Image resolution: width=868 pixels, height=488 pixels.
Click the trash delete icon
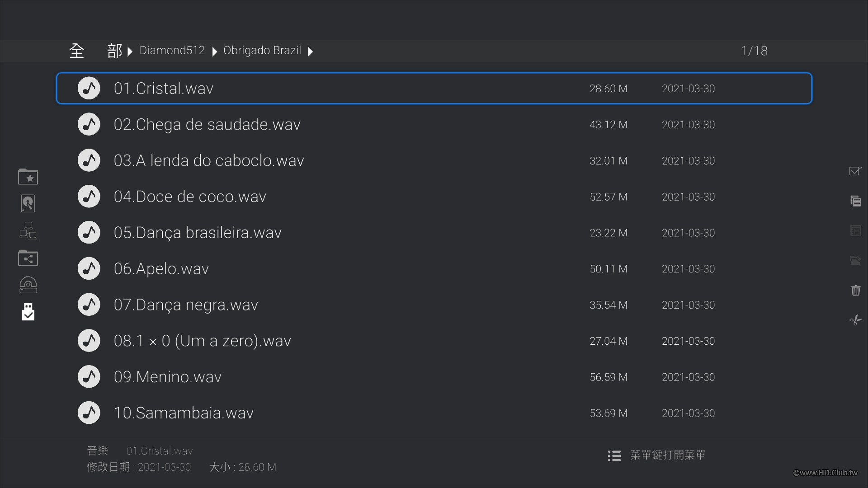tap(855, 290)
